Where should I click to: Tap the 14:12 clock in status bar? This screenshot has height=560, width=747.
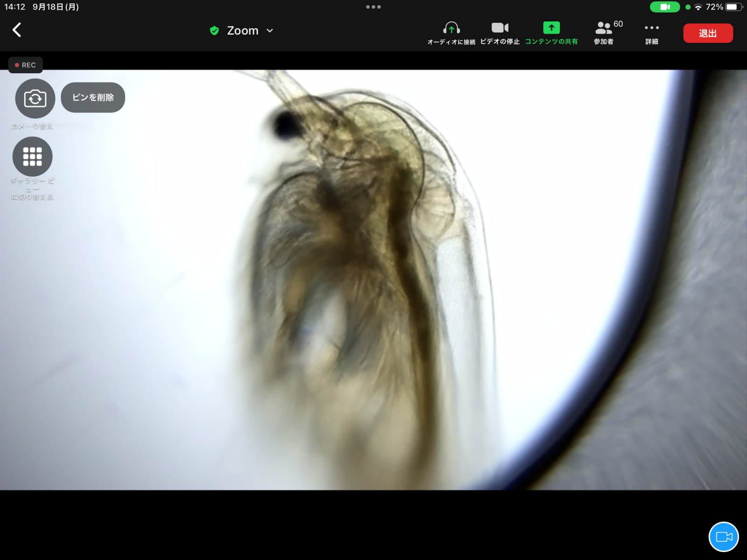tap(15, 7)
